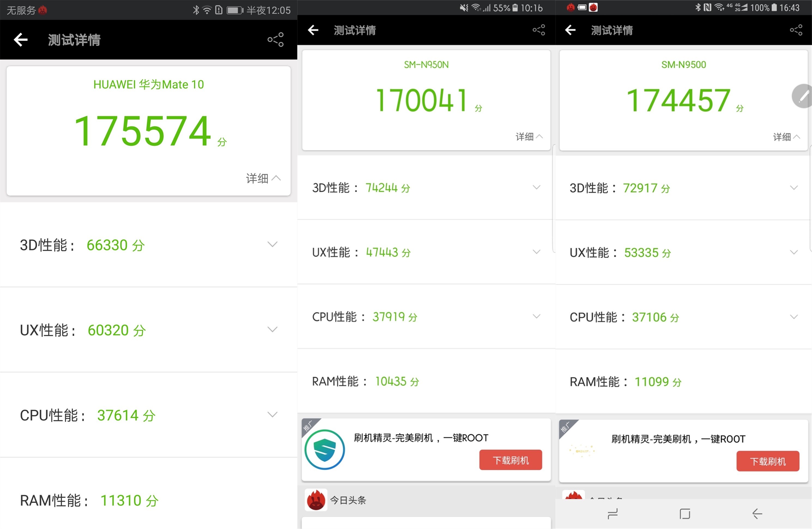
Task: Tap share icon in SM-N9500 screen
Action: [x=796, y=30]
